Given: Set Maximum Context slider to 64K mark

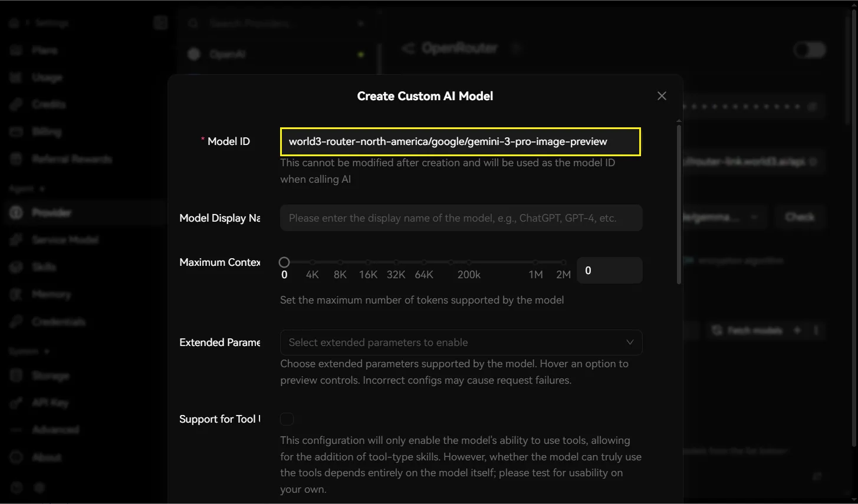Looking at the screenshot, I should coord(424,262).
